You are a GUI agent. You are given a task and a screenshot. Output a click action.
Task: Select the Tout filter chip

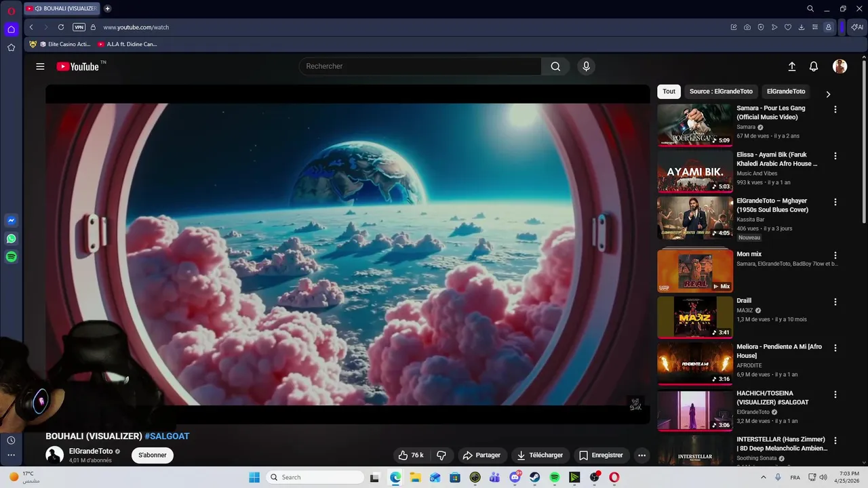pyautogui.click(x=669, y=91)
